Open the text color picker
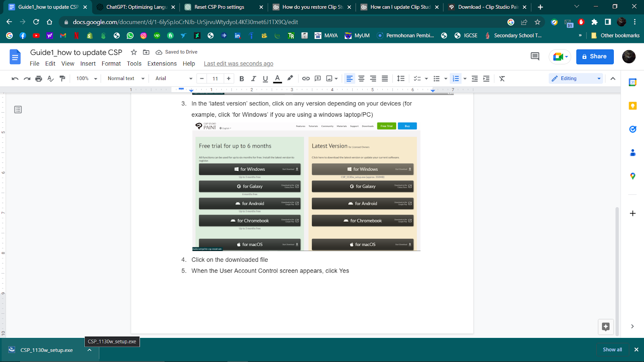 [277, 78]
